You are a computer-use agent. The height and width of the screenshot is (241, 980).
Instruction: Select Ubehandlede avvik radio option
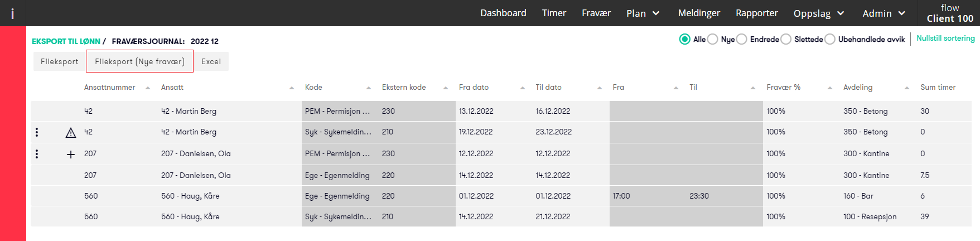point(830,39)
